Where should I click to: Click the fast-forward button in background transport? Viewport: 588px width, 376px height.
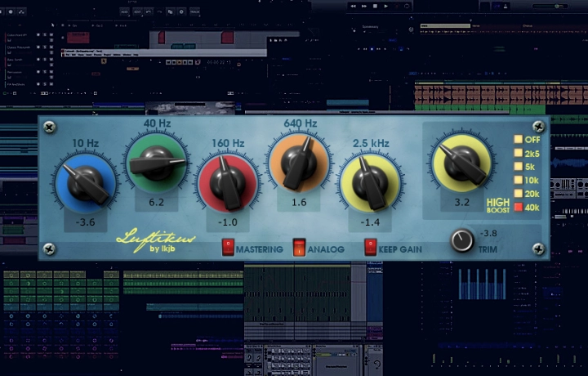[x=364, y=6]
